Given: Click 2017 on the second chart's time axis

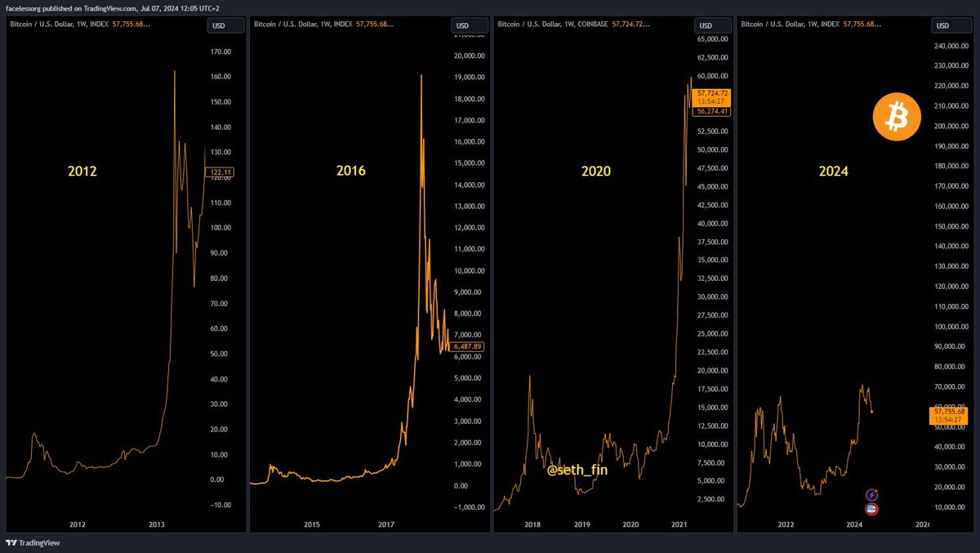Looking at the screenshot, I should (385, 524).
